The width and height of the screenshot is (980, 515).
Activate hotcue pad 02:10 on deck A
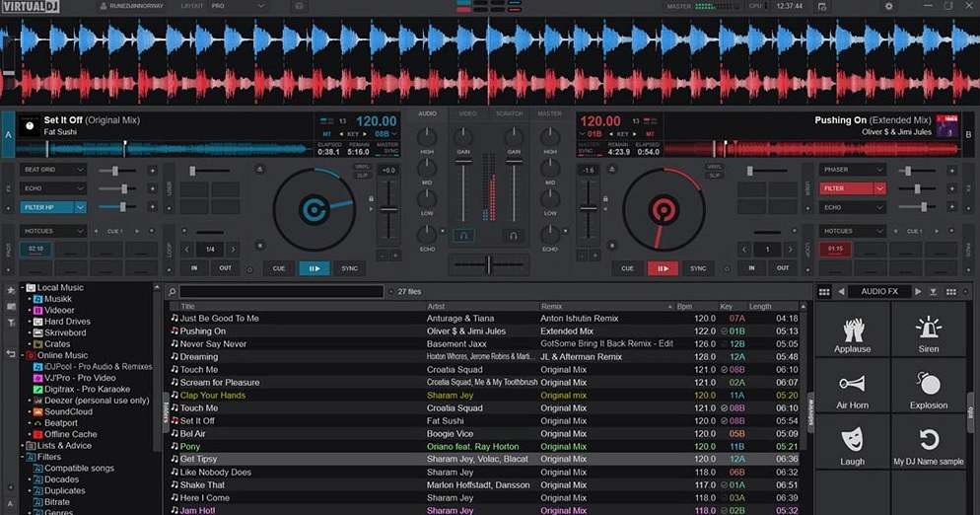coord(35,249)
